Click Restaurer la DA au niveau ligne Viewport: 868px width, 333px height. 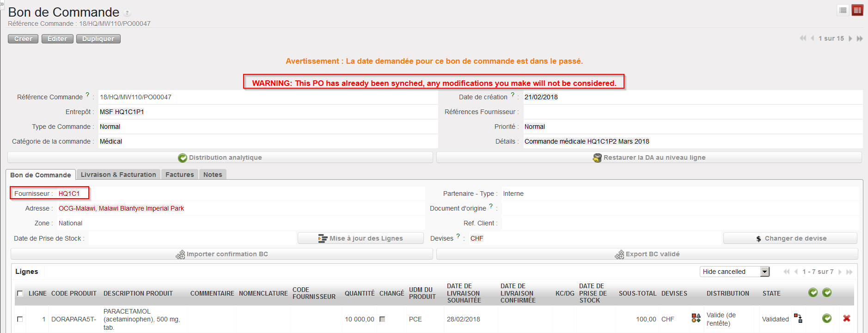[x=649, y=157]
